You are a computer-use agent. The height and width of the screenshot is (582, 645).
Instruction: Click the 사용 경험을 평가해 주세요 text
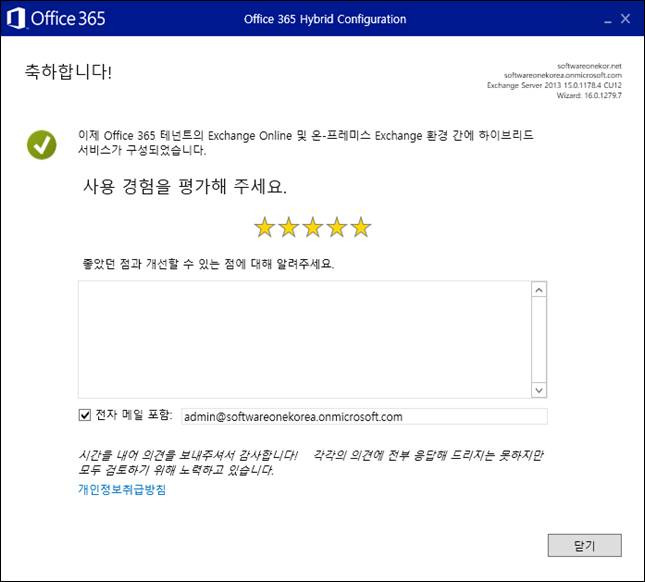coord(185,187)
